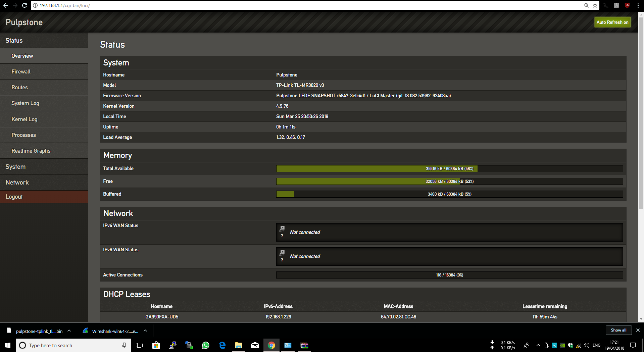Close the downloads bar

click(x=638, y=330)
